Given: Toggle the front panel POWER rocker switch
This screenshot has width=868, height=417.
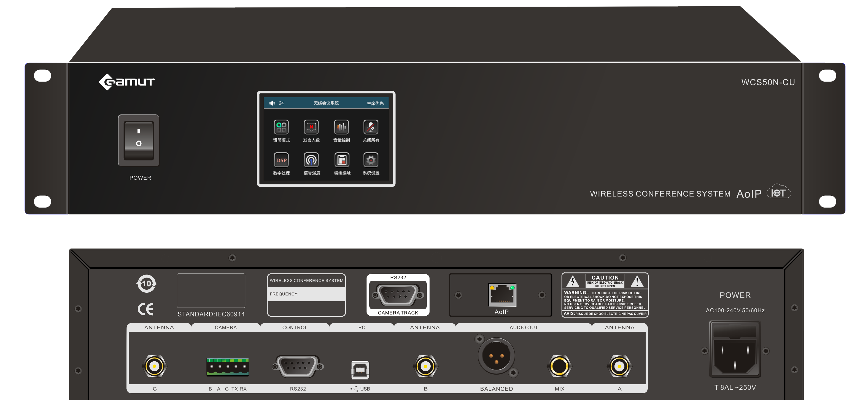Looking at the screenshot, I should tap(139, 140).
